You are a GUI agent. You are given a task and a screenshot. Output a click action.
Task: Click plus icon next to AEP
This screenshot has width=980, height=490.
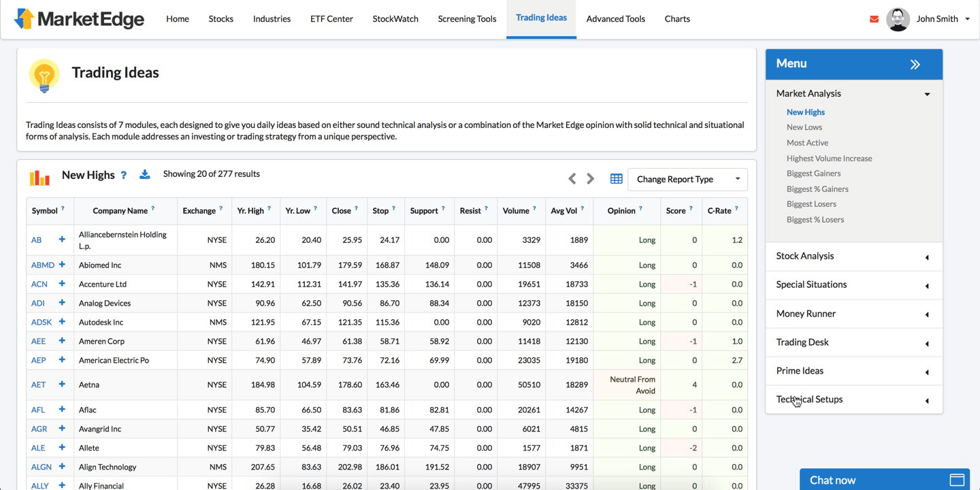click(62, 359)
